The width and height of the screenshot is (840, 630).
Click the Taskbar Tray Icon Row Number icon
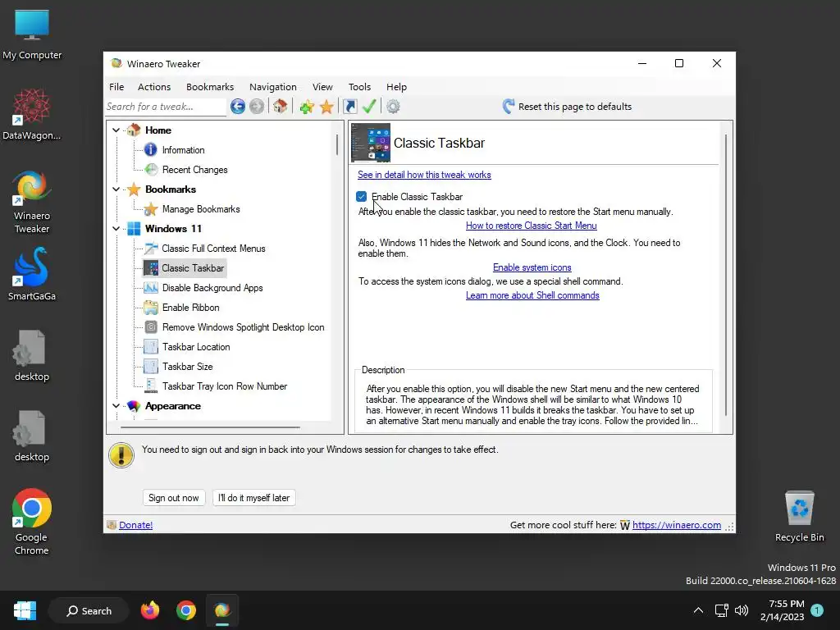(151, 386)
